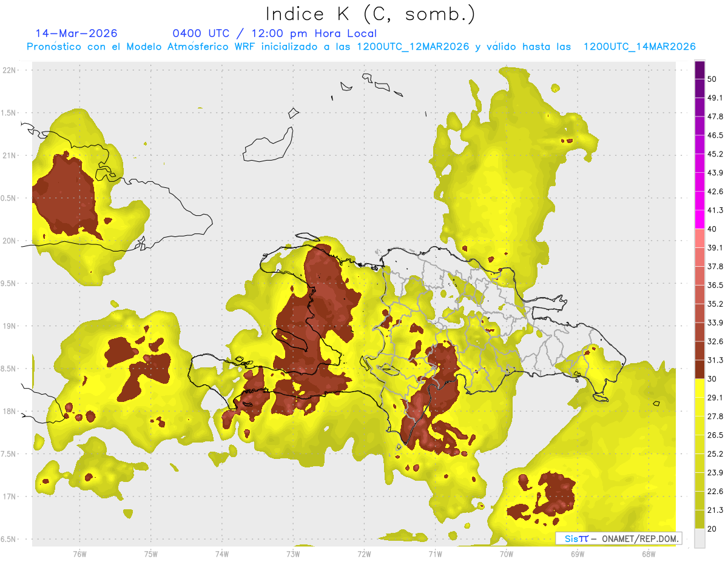Click color scale value "21.3"
This screenshot has width=728, height=562.
(715, 510)
